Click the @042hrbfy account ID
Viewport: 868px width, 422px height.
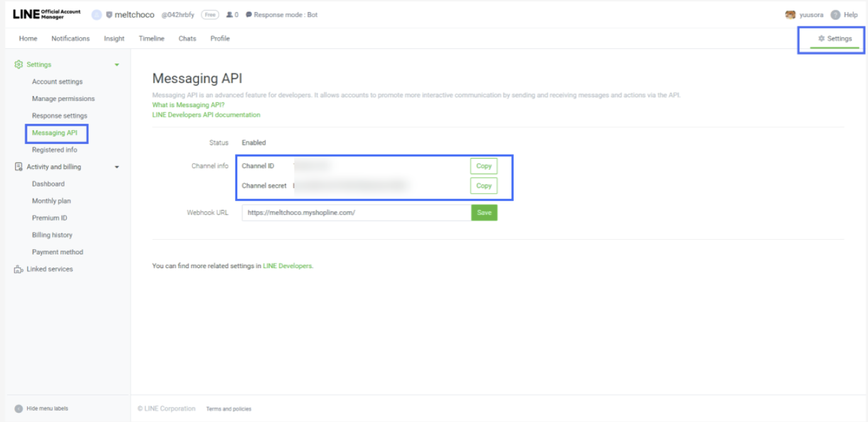(178, 15)
